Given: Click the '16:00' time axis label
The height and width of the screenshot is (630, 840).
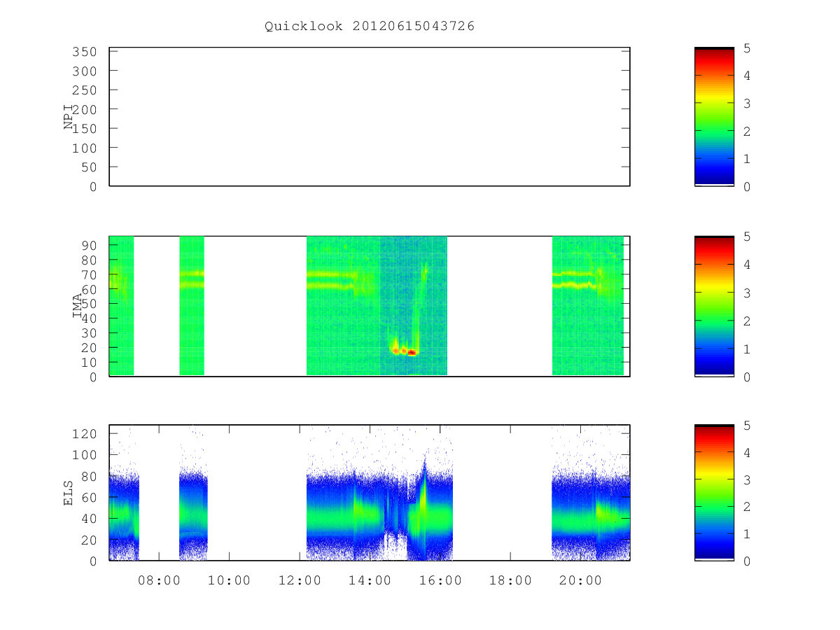Looking at the screenshot, I should tap(440, 580).
